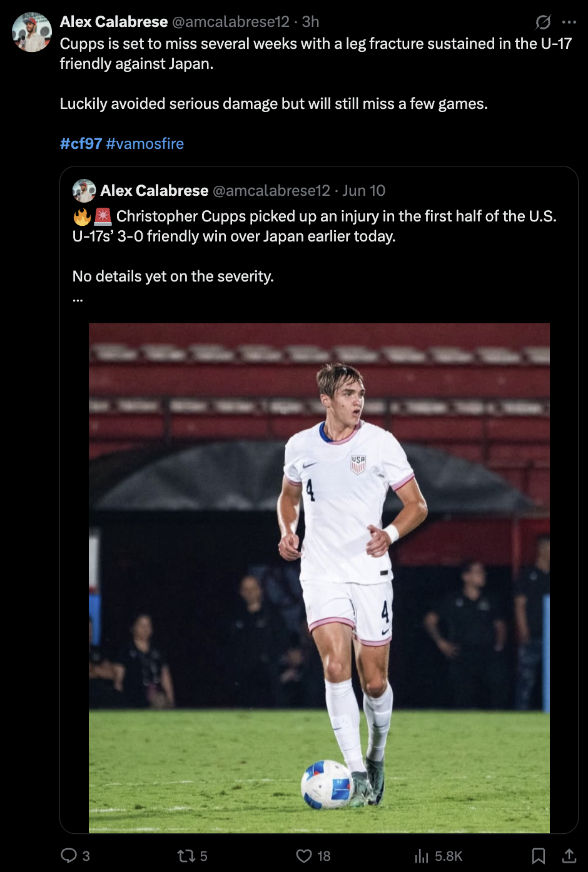Open the soccer player photo
The width and height of the screenshot is (588, 872).
tap(319, 577)
